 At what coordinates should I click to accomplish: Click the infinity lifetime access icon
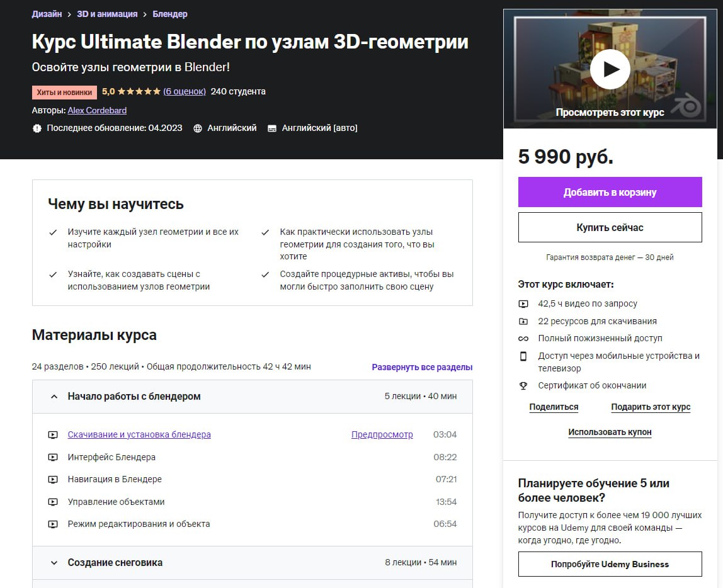pyautogui.click(x=523, y=339)
